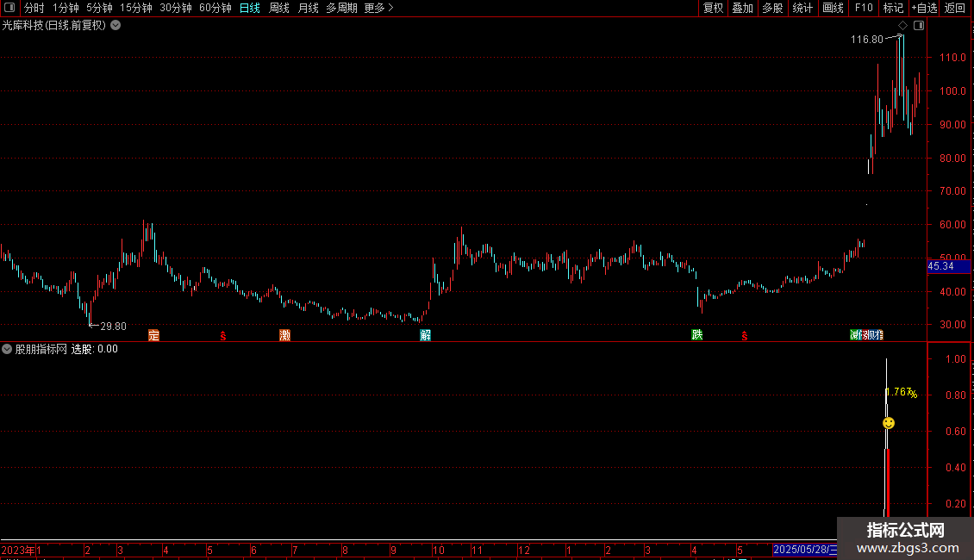Click the 2023年 timeline label
This screenshot has width=974, height=560.
click(17, 550)
